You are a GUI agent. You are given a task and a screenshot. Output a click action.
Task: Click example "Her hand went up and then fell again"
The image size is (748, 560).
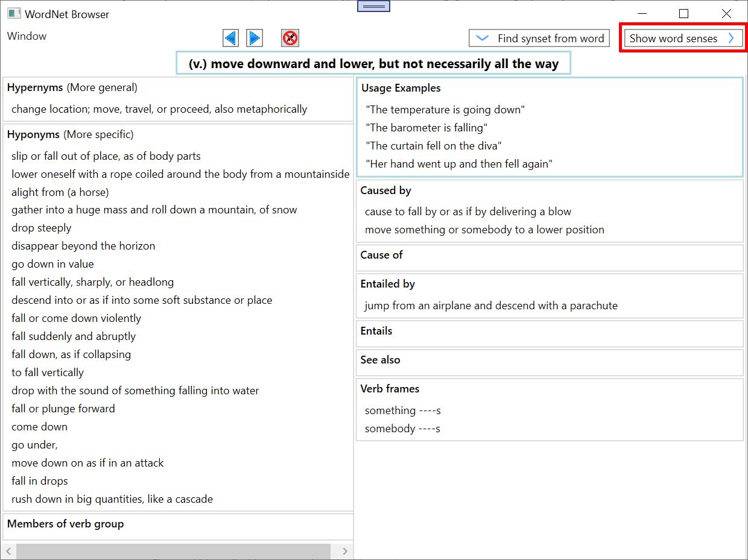tap(459, 164)
